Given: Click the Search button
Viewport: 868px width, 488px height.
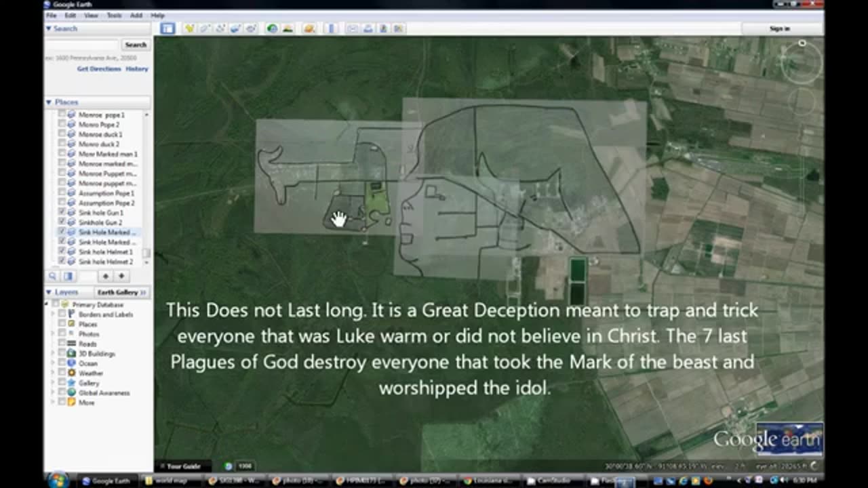Looking at the screenshot, I should pyautogui.click(x=136, y=45).
